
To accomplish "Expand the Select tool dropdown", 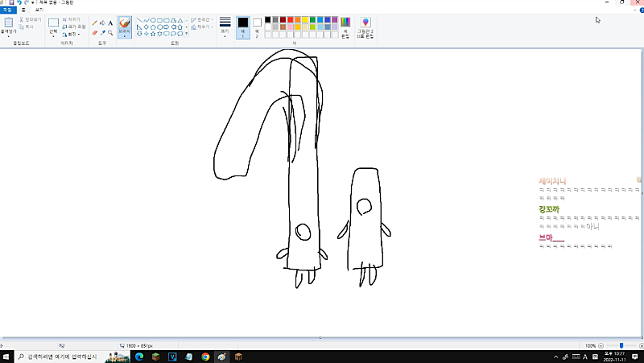I will click(53, 35).
